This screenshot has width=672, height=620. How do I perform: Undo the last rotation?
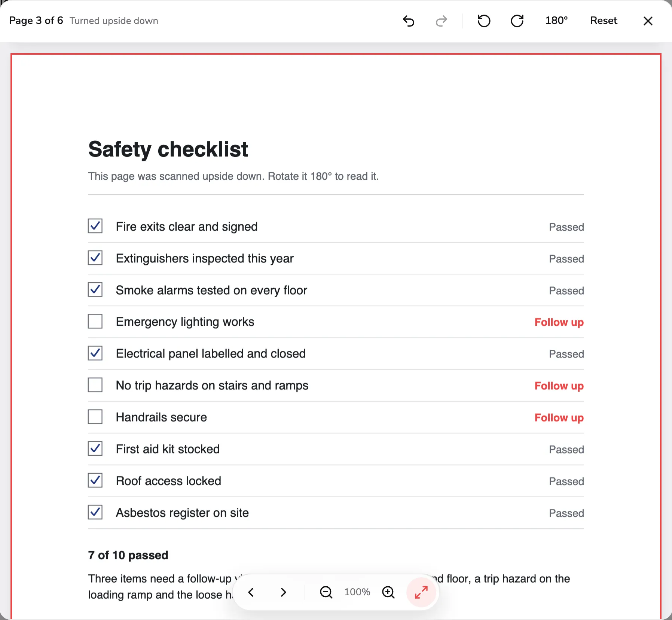coord(409,21)
